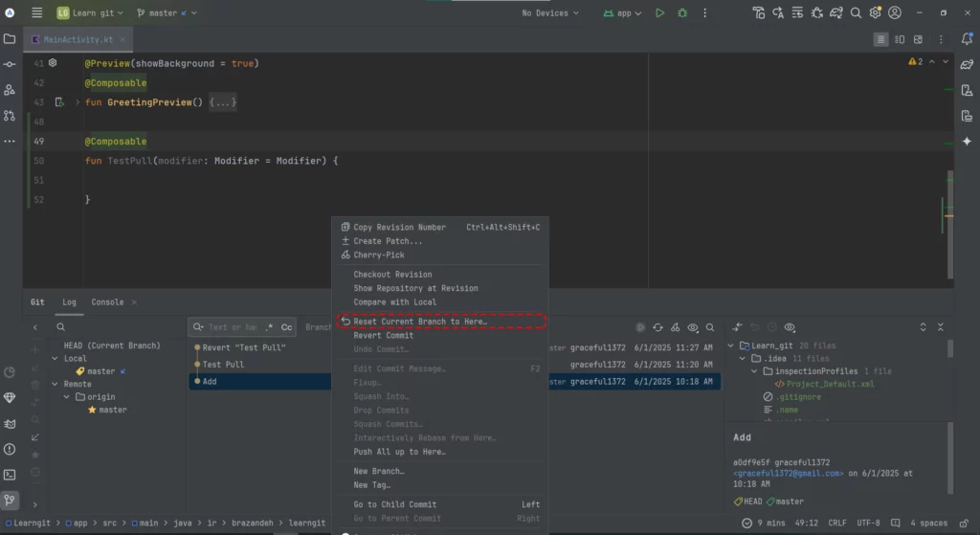The height and width of the screenshot is (535, 980).
Task: Choose Revert Commit menu entry
Action: [440, 336]
